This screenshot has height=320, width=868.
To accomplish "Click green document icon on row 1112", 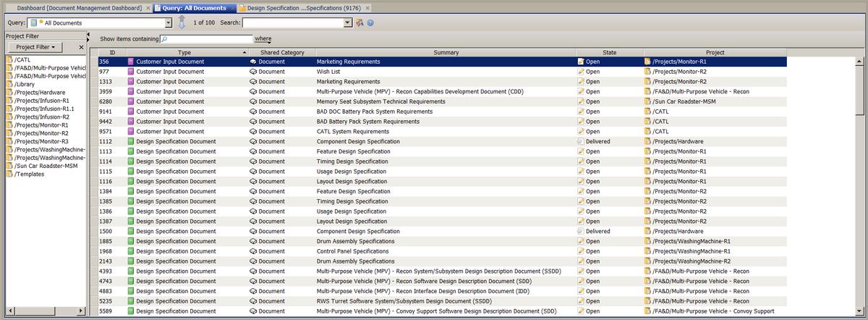I will (131, 141).
